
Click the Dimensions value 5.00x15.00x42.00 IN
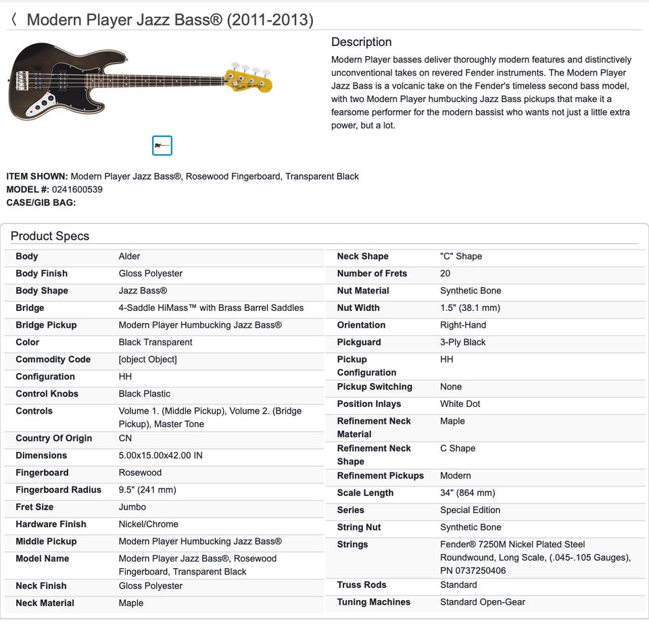tap(160, 455)
